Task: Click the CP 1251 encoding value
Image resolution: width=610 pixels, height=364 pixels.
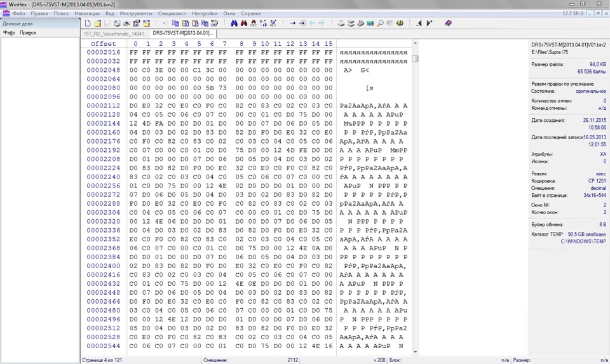Action: pos(597,181)
